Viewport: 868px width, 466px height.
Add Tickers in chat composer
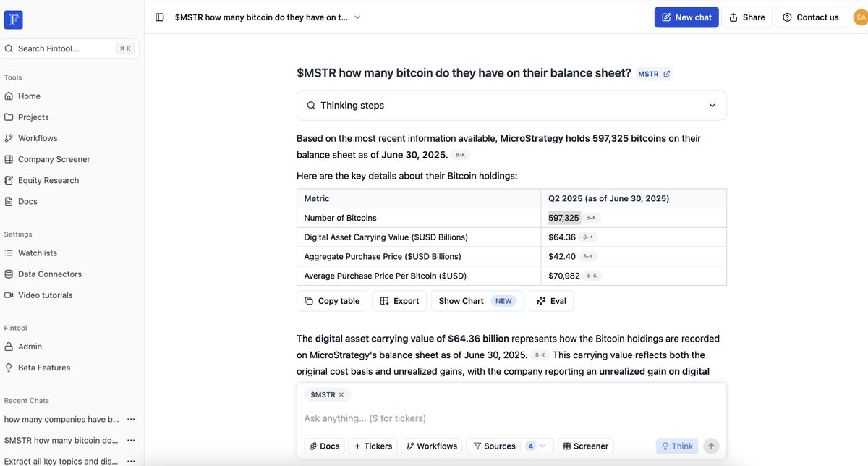coord(373,446)
